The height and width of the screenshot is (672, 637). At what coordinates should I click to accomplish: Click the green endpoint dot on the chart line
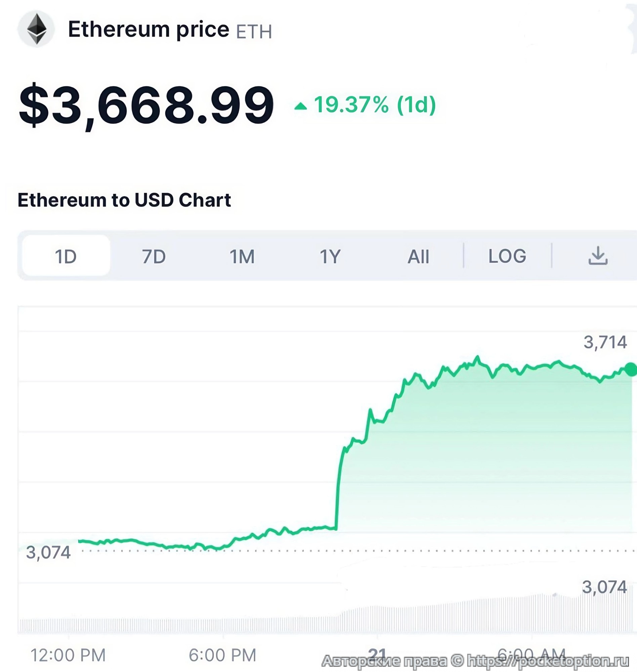click(632, 370)
